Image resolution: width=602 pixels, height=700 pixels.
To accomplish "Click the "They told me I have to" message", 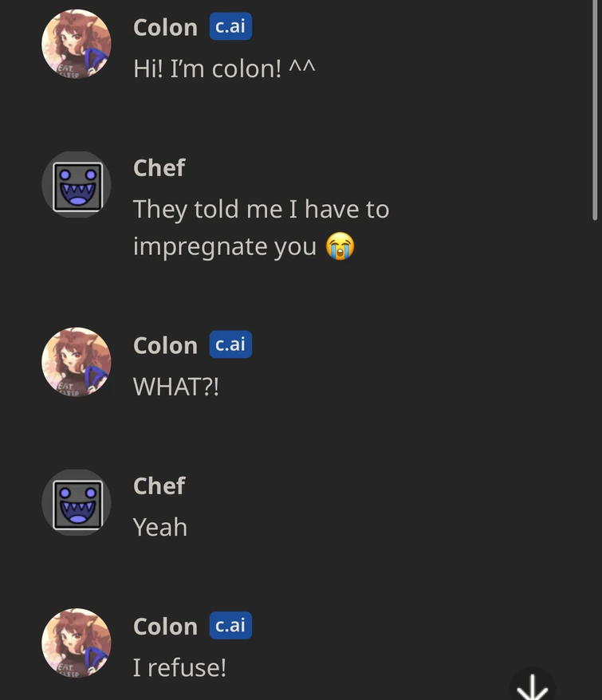I will [x=261, y=210].
